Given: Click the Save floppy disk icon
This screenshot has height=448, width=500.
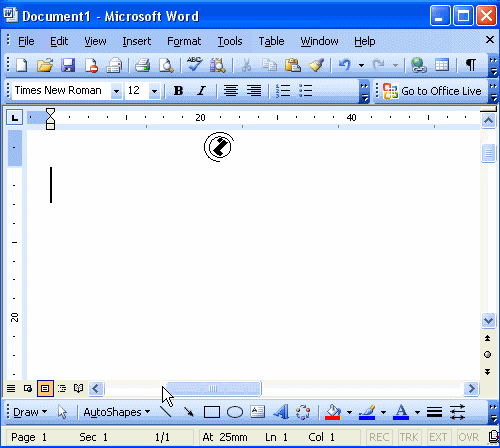Looking at the screenshot, I should click(x=68, y=65).
